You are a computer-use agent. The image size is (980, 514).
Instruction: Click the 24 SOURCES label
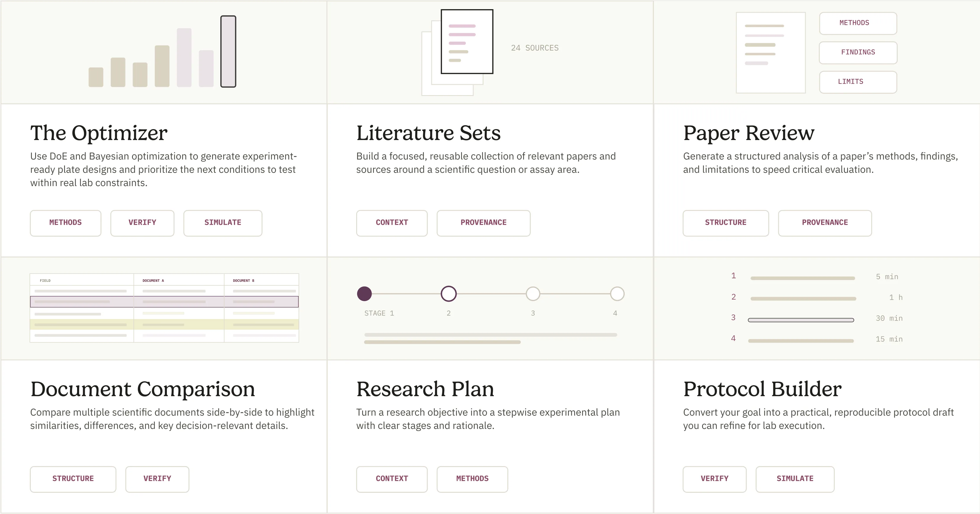535,48
